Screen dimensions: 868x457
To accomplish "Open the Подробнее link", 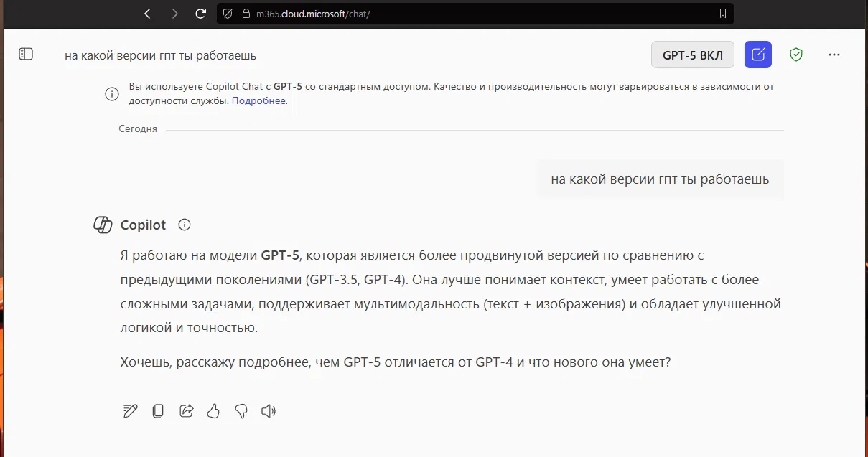I will (259, 101).
